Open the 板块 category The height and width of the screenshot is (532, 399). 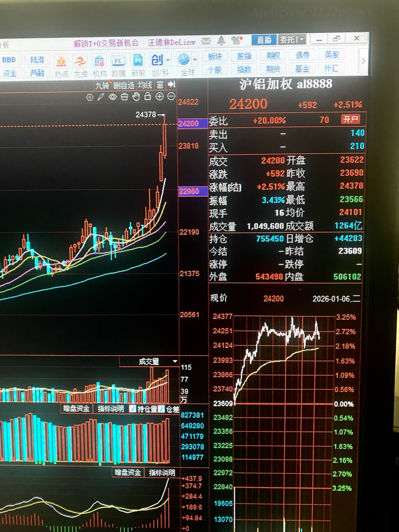pyautogui.click(x=215, y=57)
